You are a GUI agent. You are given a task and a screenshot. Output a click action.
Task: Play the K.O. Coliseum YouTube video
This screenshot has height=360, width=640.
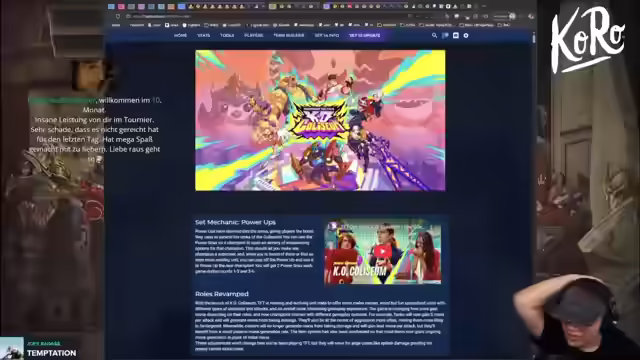tap(382, 252)
